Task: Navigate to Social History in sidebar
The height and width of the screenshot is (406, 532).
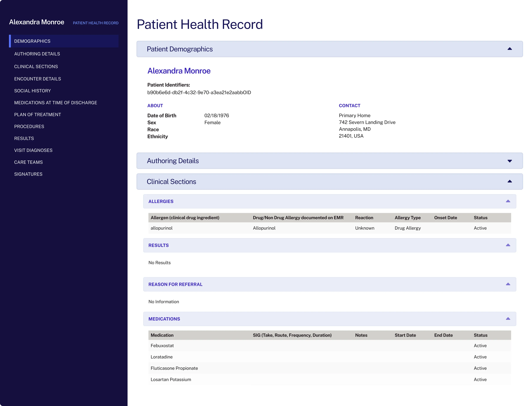Action: [x=32, y=91]
